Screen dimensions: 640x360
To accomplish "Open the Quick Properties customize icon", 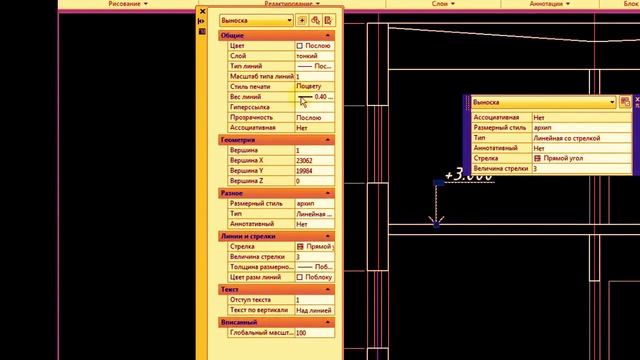I will point(625,102).
